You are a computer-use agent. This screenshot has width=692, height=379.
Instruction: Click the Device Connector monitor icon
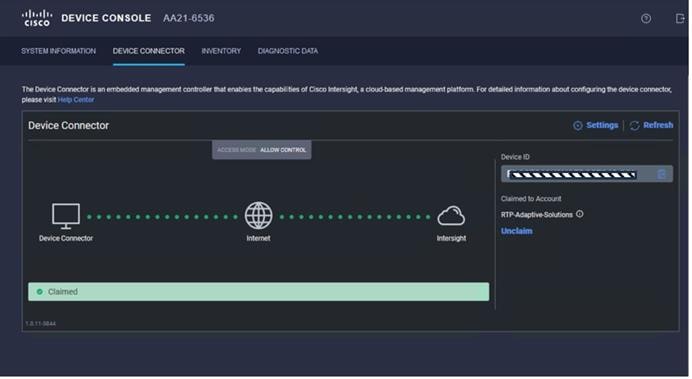(66, 216)
